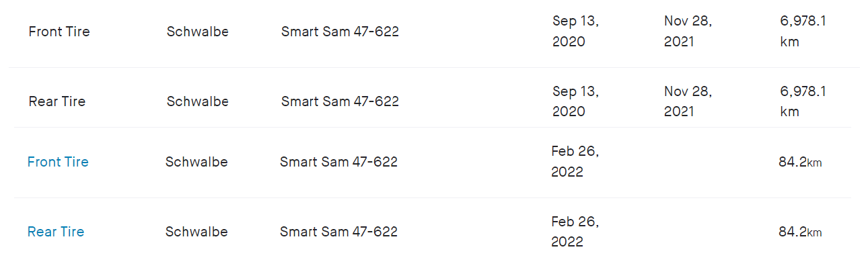Click the black Rear Tire label in second row
The height and width of the screenshot is (270, 868).
coord(57,101)
